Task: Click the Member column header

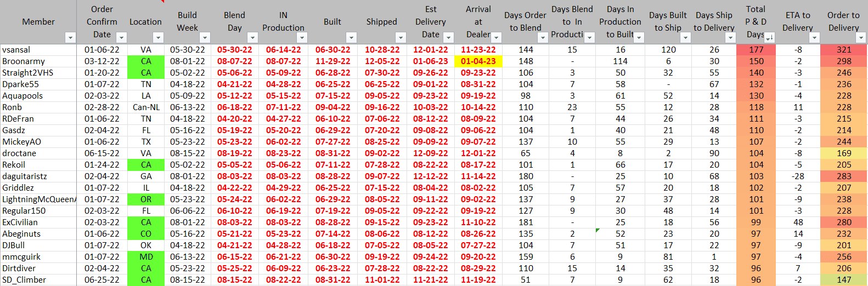Action: pos(38,22)
